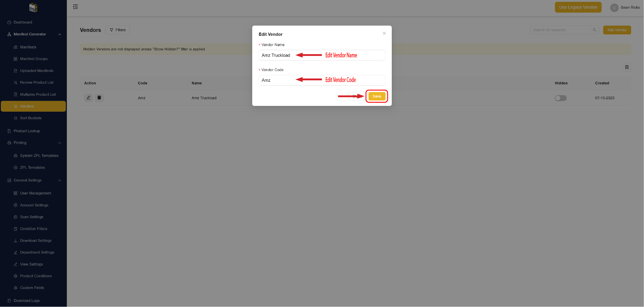Screen dimensions: 644x307
Task: Toggle the Hidden switch for Amz Truckload
Action: coord(560,98)
